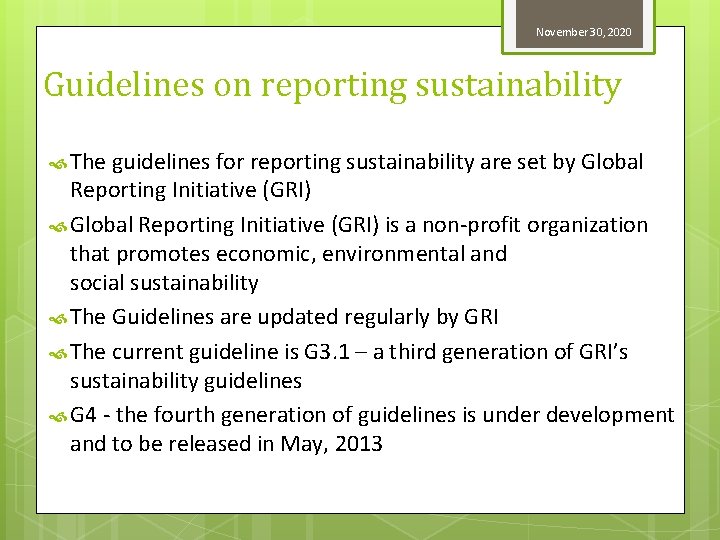Click the line 'G4 - the fourth generation of guidelines'

263,415
